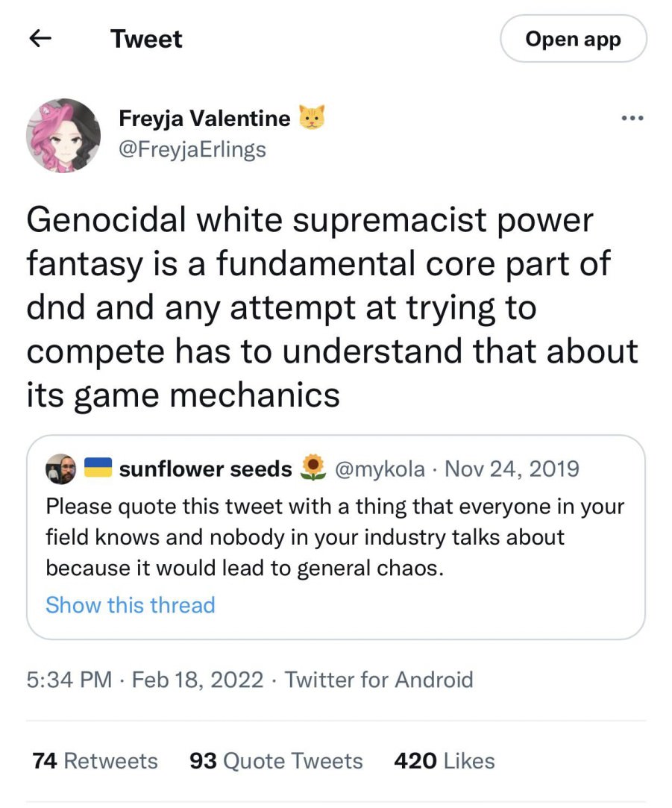Click the Freyja Valentine display name
This screenshot has height=808, width=672.
204,119
